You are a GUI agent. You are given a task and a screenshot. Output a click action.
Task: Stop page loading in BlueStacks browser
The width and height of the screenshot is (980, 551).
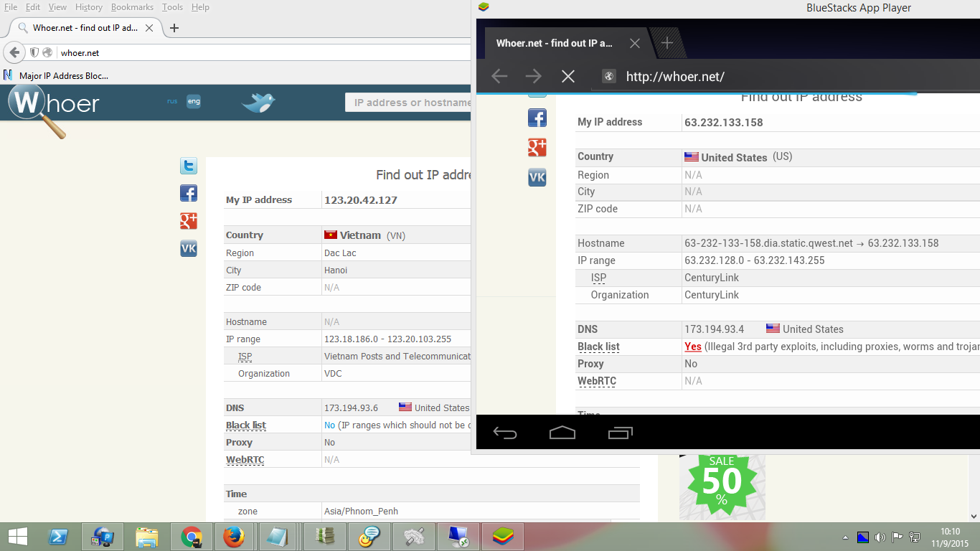567,76
